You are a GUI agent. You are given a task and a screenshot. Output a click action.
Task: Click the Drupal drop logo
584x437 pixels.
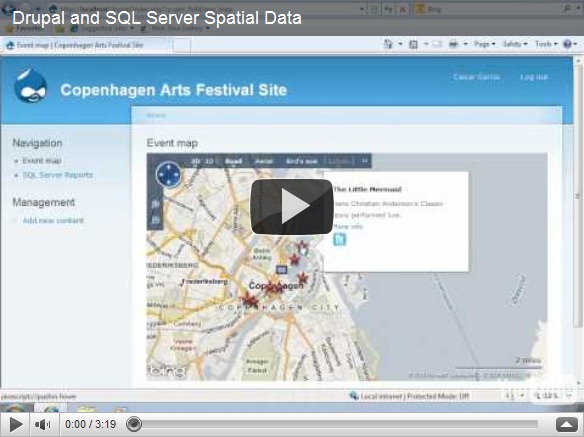31,85
